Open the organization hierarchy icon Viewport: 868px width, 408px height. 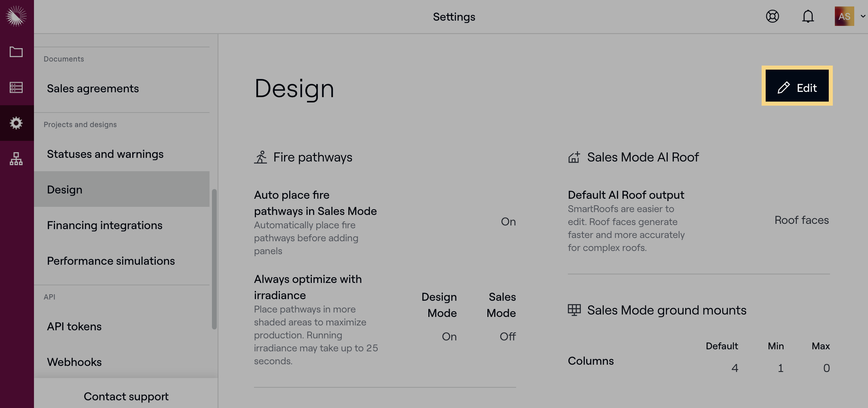(16, 159)
